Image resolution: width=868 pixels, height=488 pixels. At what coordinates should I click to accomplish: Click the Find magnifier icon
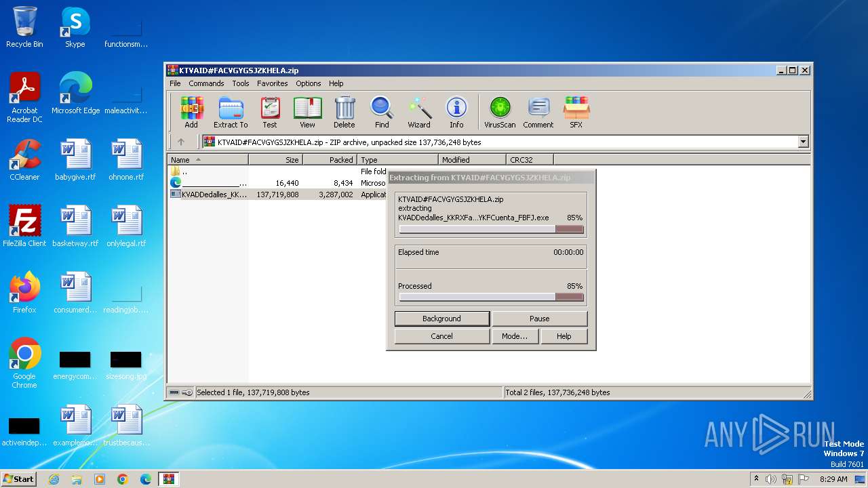[x=382, y=112]
